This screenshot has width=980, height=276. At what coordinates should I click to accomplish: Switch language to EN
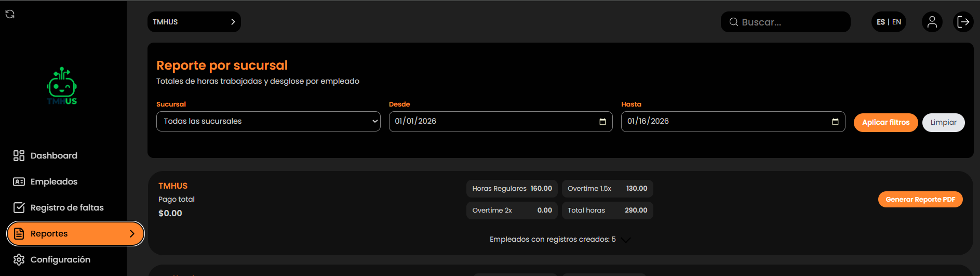coord(897,22)
